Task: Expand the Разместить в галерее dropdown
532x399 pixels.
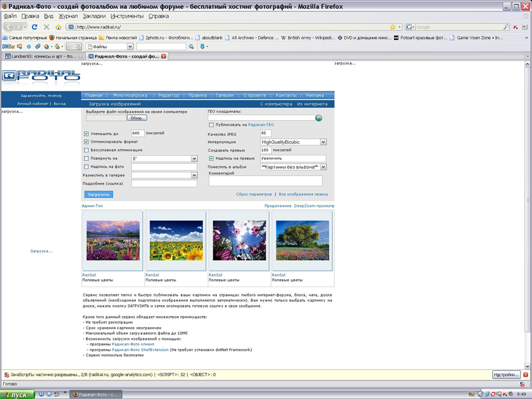Action: (194, 175)
